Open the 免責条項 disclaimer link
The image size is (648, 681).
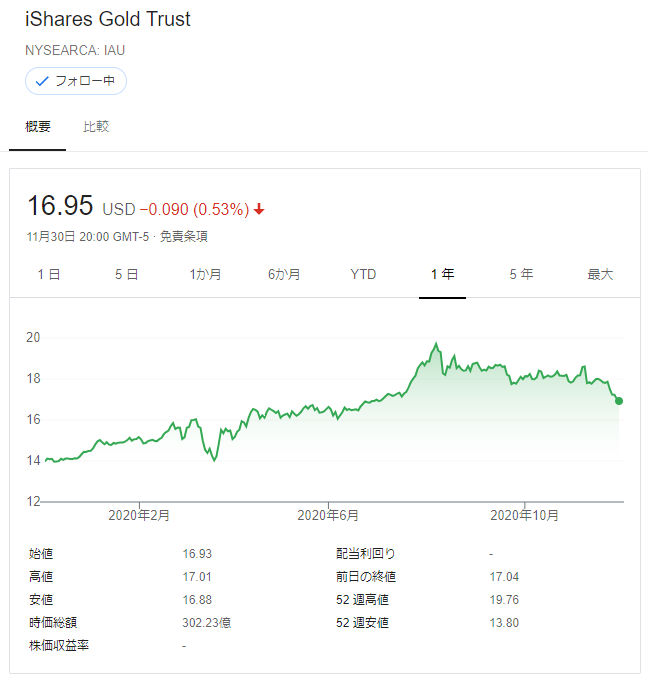184,237
